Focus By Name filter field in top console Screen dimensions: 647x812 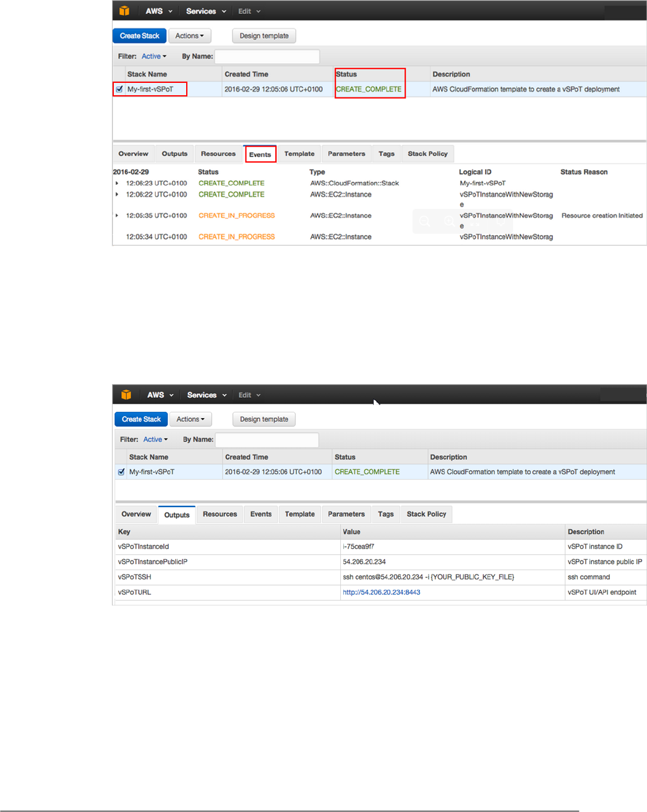(267, 56)
